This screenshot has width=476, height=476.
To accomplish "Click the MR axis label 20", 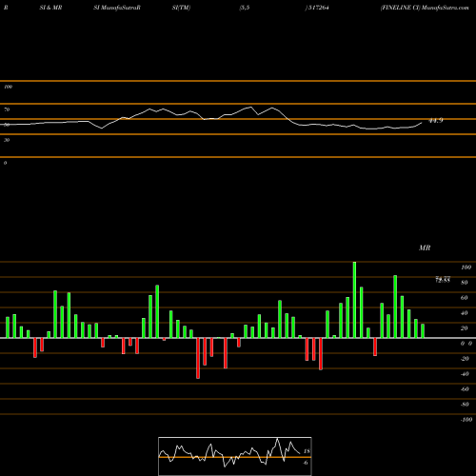I will click(x=465, y=328).
